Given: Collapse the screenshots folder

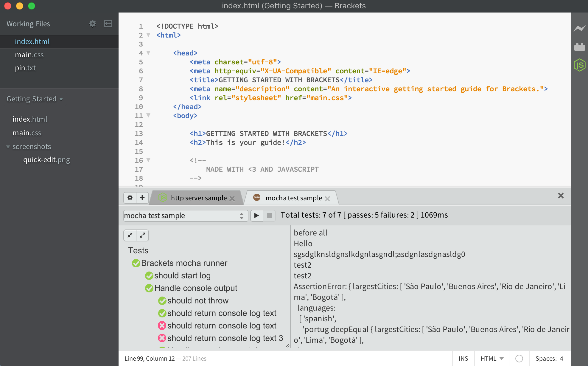Looking at the screenshot, I should tap(8, 147).
